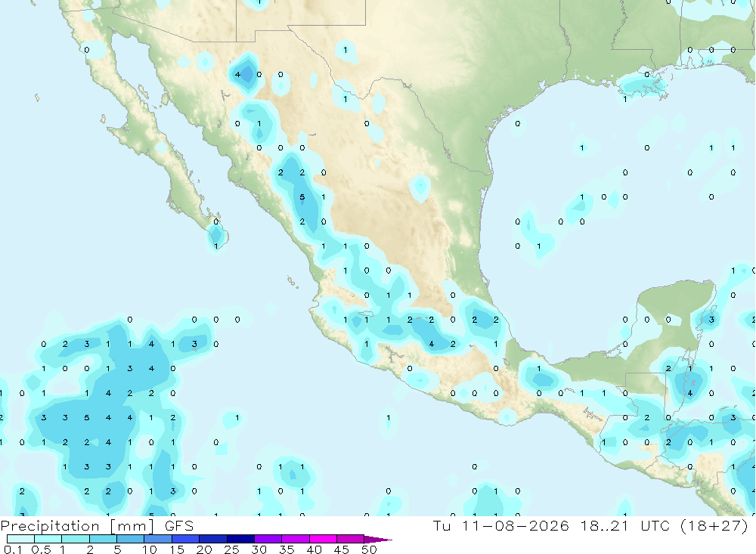Click the "35" legend tick label
Screen dimensions: 756x554
(287, 549)
